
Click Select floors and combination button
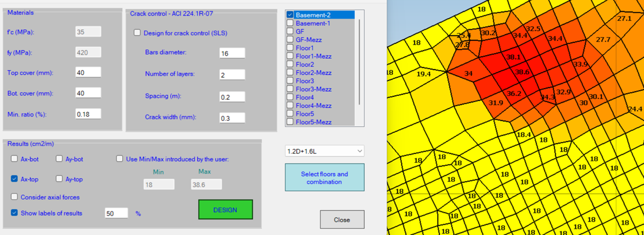325,178
